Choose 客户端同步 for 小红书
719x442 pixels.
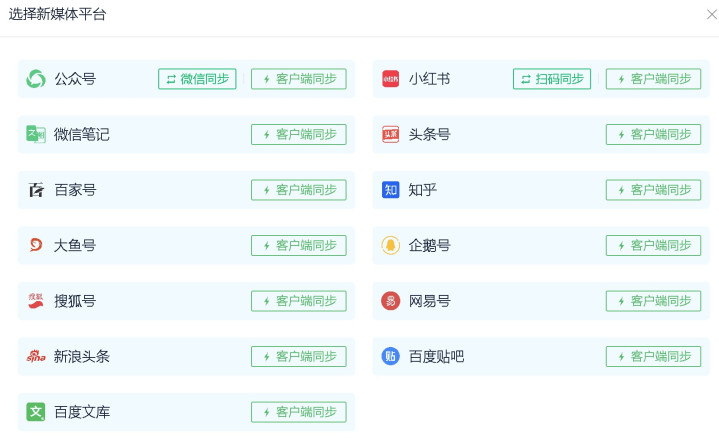[x=653, y=79]
